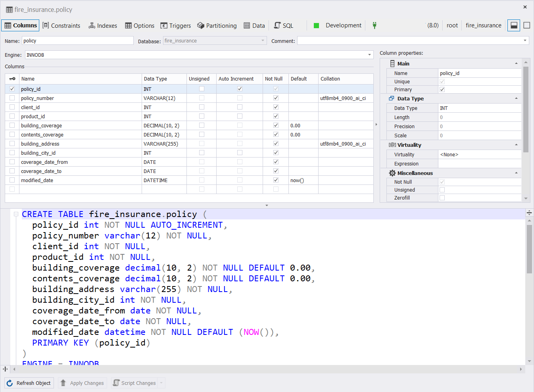Open the Triggers tab
The height and width of the screenshot is (392, 534).
(176, 25)
